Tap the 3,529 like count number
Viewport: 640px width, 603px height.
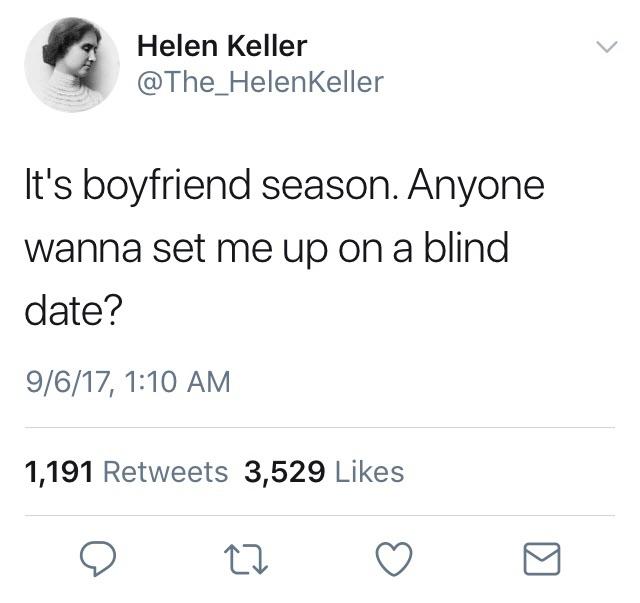tap(284, 473)
